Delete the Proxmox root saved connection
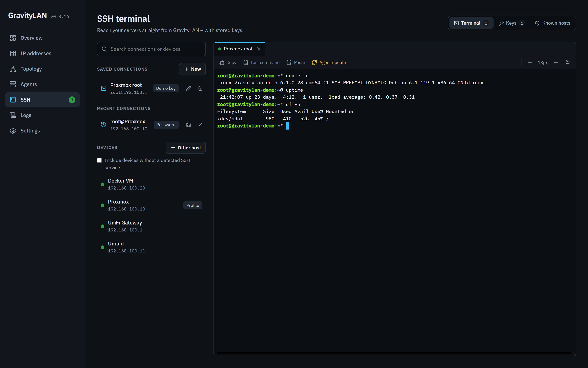This screenshot has height=368, width=588. tap(200, 88)
